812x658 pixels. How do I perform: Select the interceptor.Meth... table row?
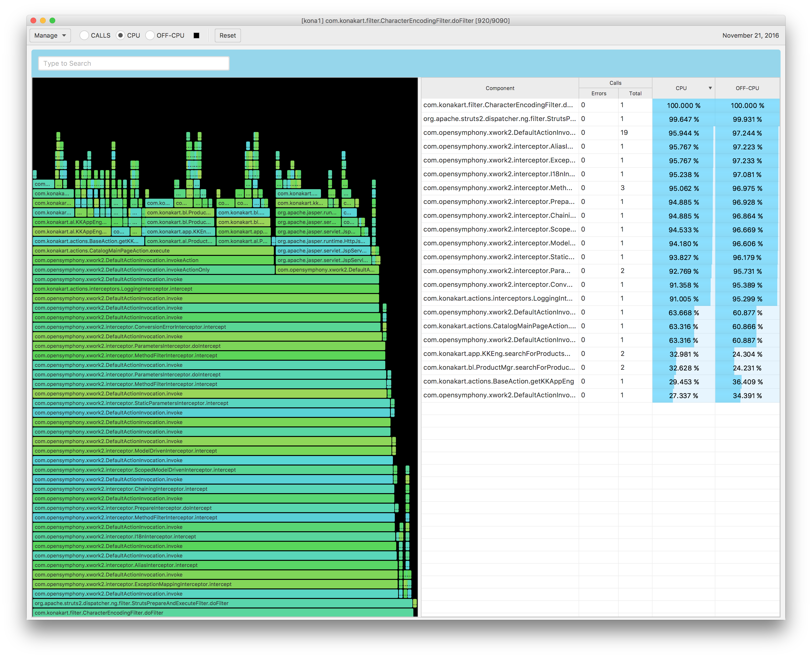pos(600,188)
